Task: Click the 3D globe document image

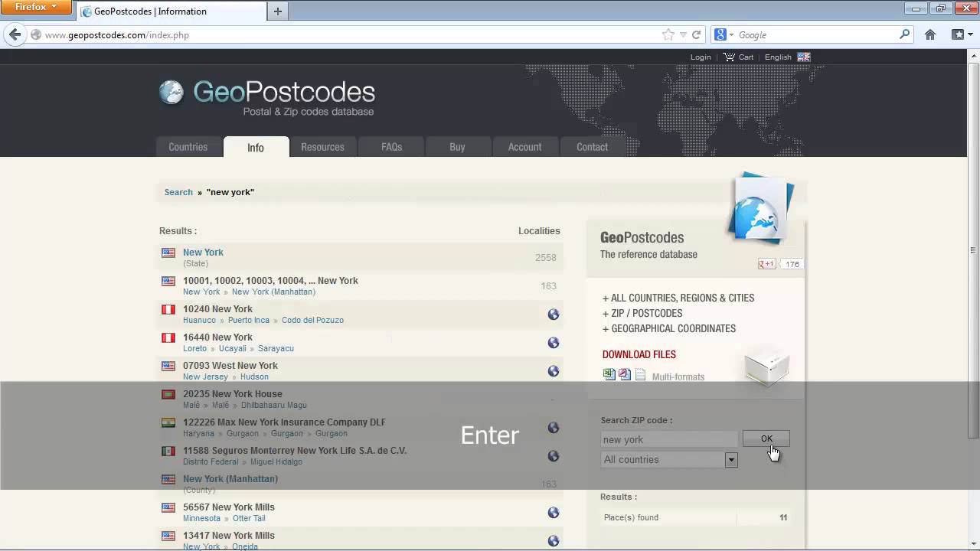Action: point(759,207)
